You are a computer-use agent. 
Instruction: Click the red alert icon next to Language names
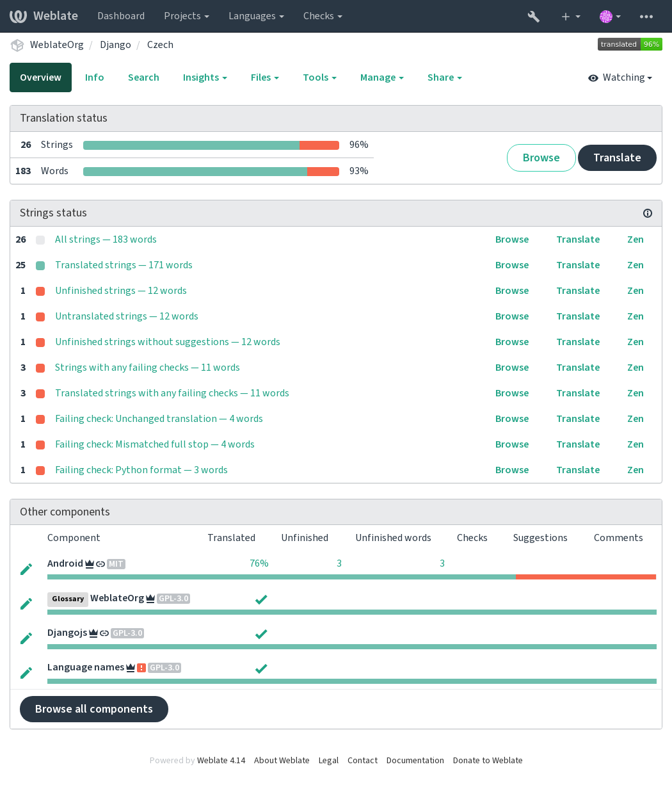[141, 668]
